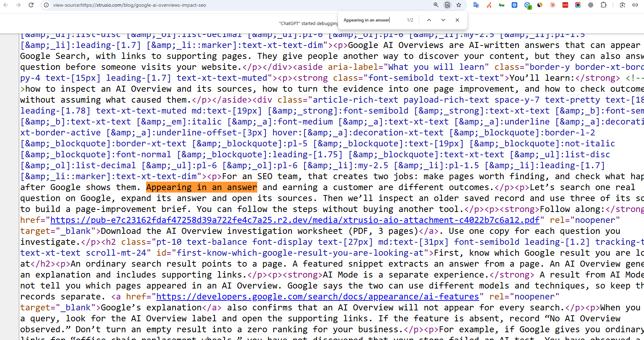Click the 'Follow along:' strong text

tap(573, 209)
